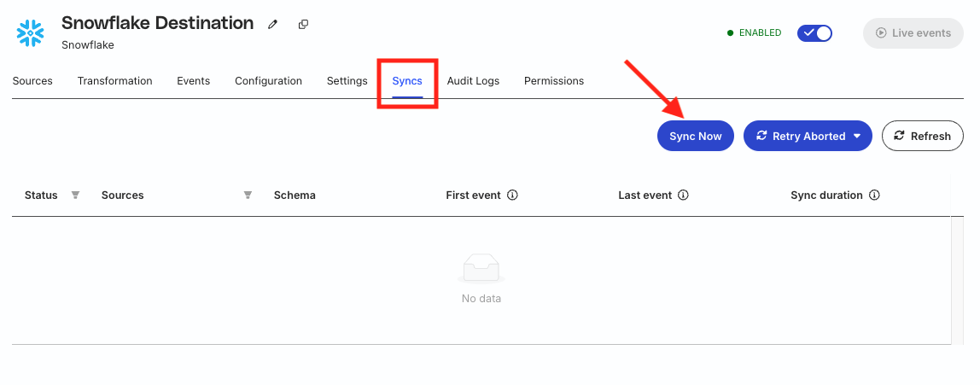Click the info icon next to Last event
Viewport: 980px width, 385px height.
click(x=683, y=195)
